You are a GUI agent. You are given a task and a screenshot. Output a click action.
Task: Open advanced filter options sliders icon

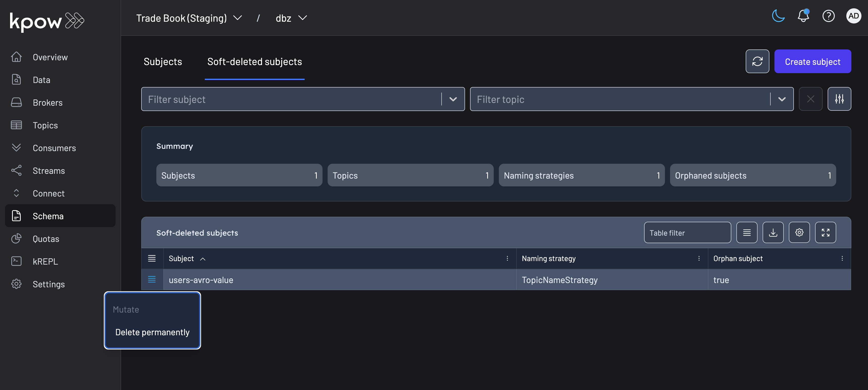[839, 99]
